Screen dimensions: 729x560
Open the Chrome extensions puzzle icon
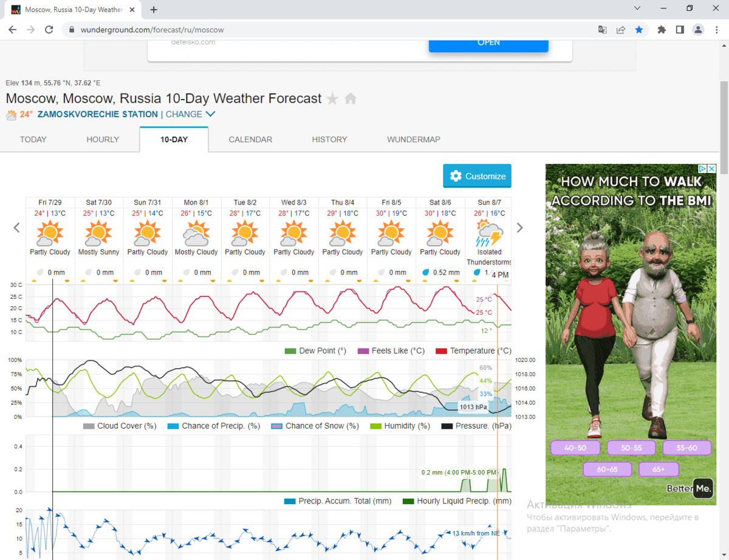pos(662,29)
